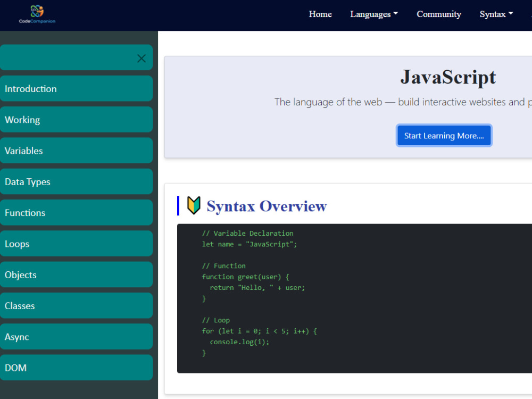Screen dimensions: 532x399
Task: Select the Working sidebar item
Action: pos(76,119)
